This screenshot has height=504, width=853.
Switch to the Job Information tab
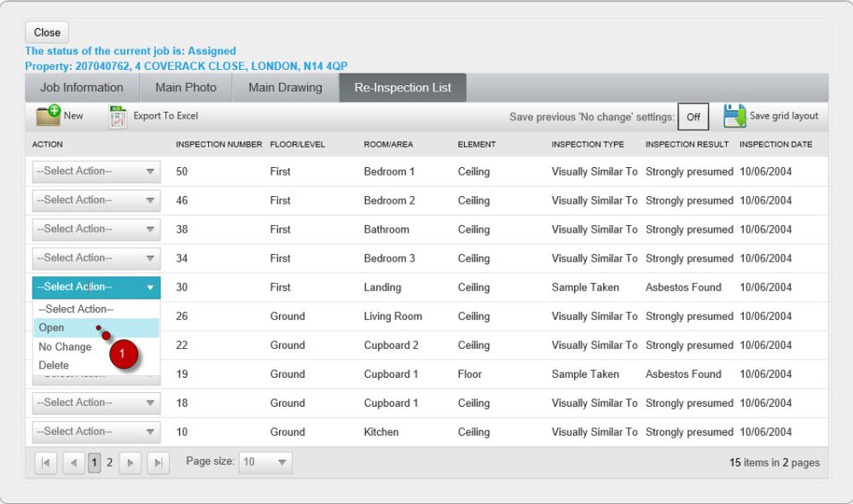coord(82,88)
